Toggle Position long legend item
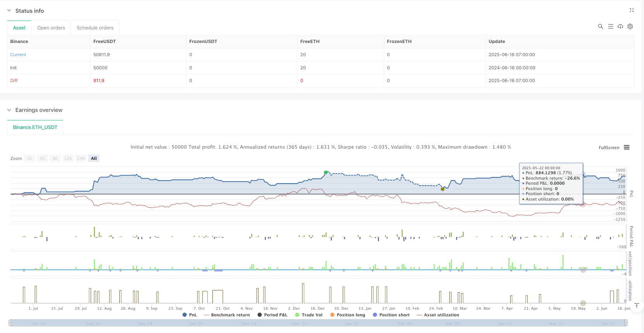Viewport: 644px width, 333px height. click(347, 315)
